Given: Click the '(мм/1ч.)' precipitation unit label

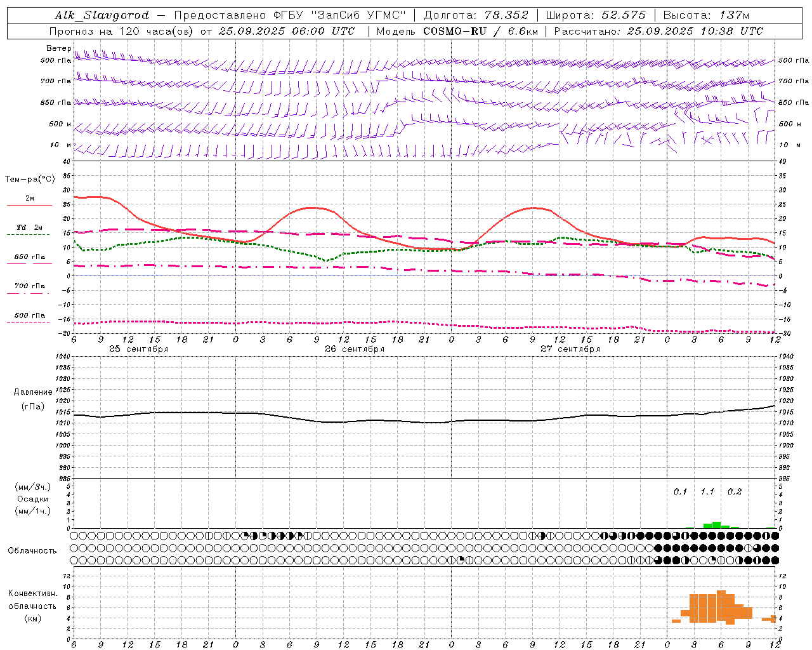Looking at the screenshot, I should pos(32,511).
